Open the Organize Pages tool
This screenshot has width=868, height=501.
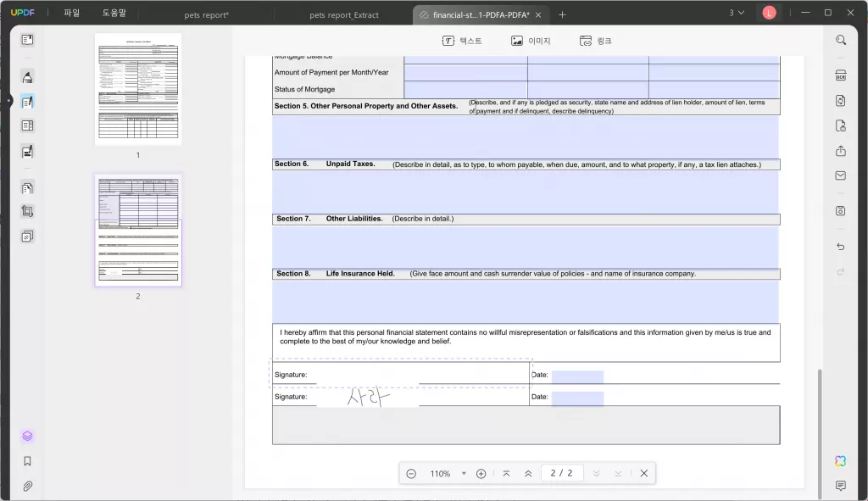pos(27,188)
